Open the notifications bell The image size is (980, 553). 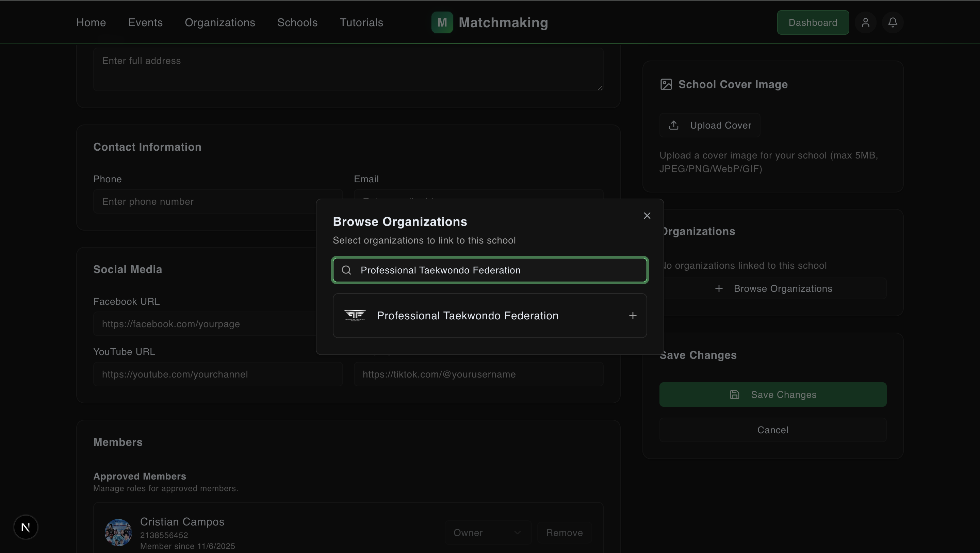pos(893,22)
